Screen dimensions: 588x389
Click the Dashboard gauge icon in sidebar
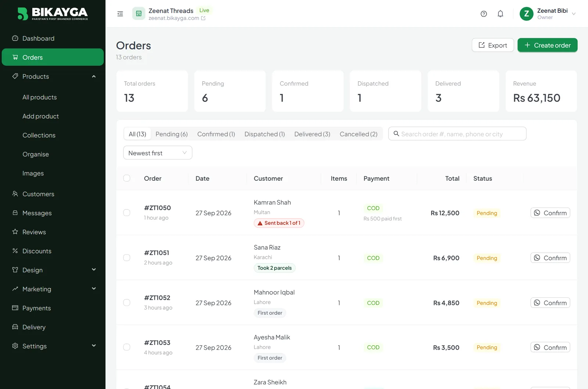(x=15, y=38)
